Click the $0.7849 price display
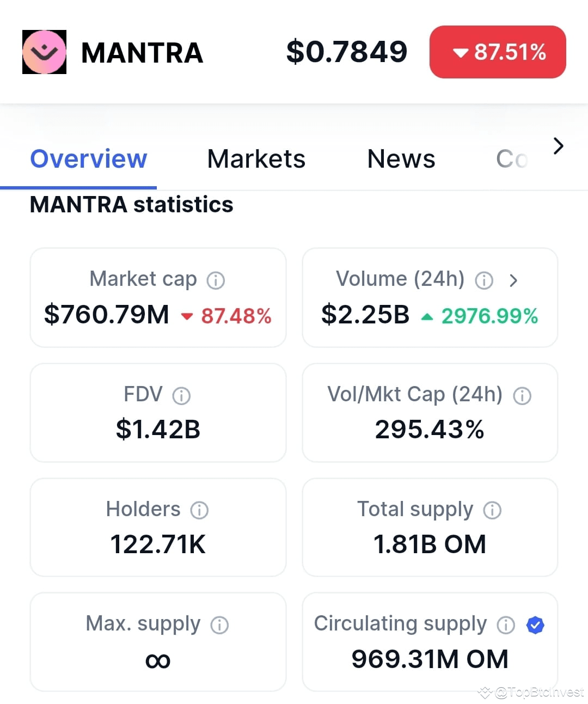The image size is (588, 704). 347,51
